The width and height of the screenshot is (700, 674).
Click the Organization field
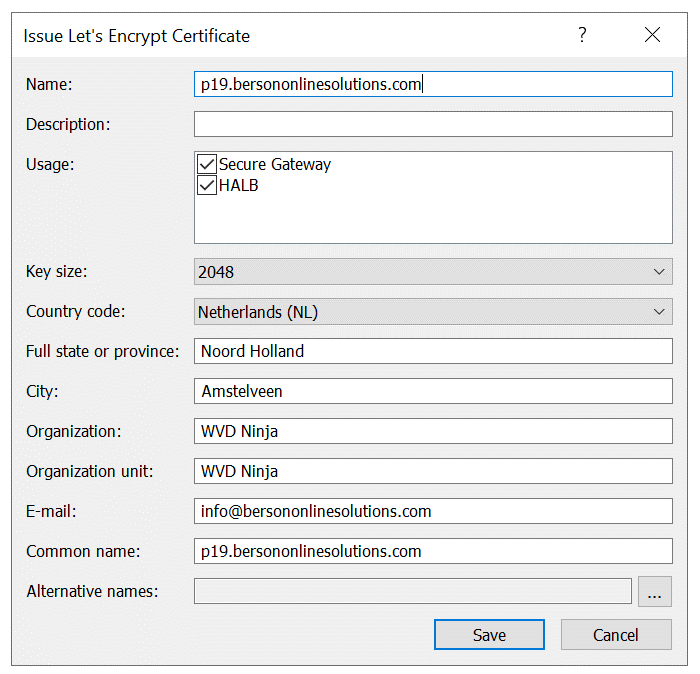[x=433, y=431]
